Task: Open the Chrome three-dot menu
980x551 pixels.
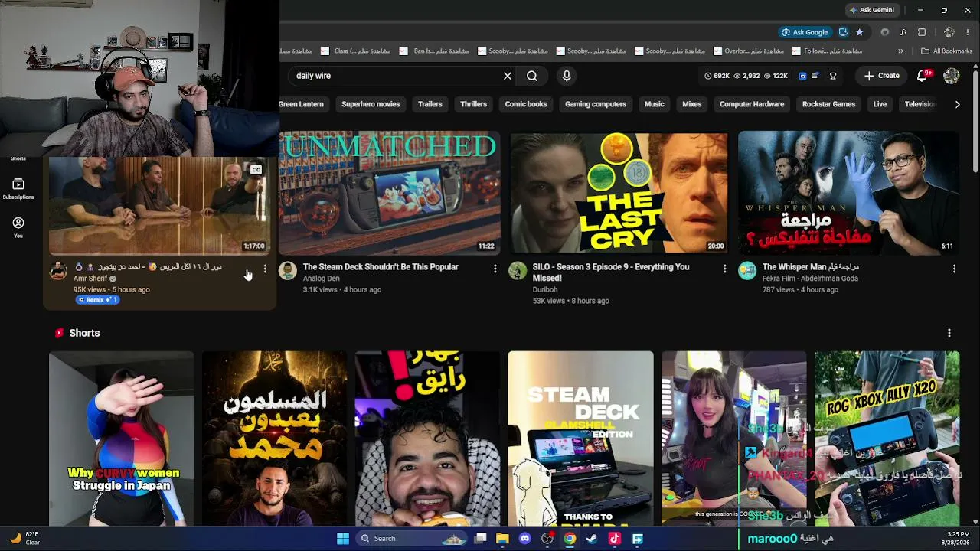Action: 969,32
